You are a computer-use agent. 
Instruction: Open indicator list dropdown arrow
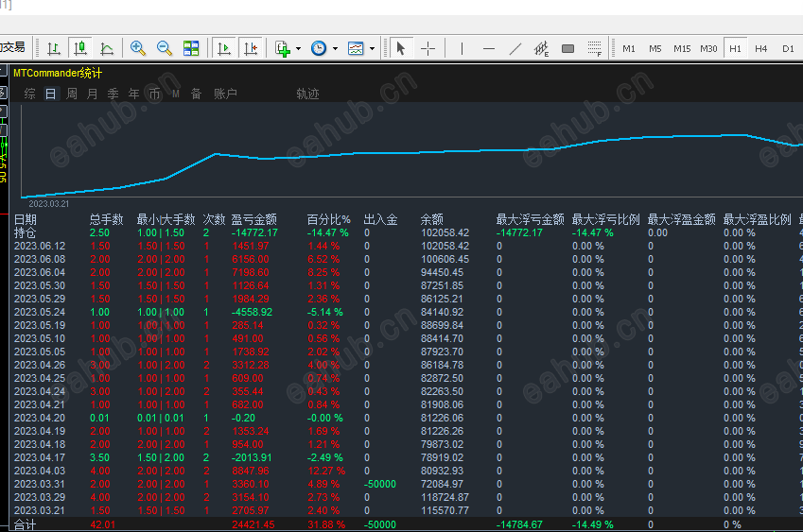tap(298, 48)
